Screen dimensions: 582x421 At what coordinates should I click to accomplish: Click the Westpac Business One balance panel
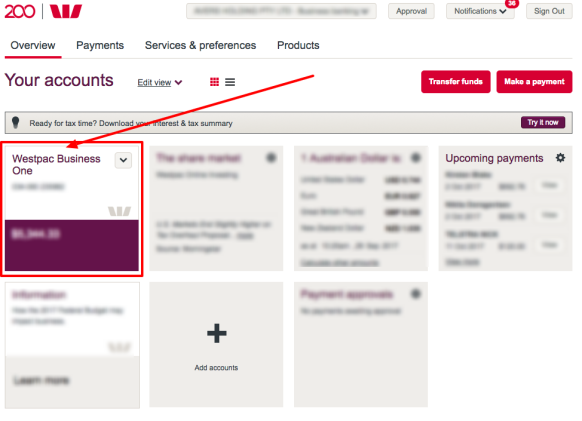(x=72, y=245)
